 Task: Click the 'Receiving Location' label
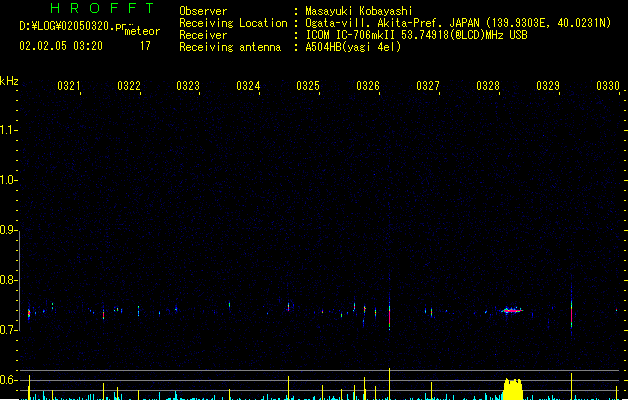(233, 23)
